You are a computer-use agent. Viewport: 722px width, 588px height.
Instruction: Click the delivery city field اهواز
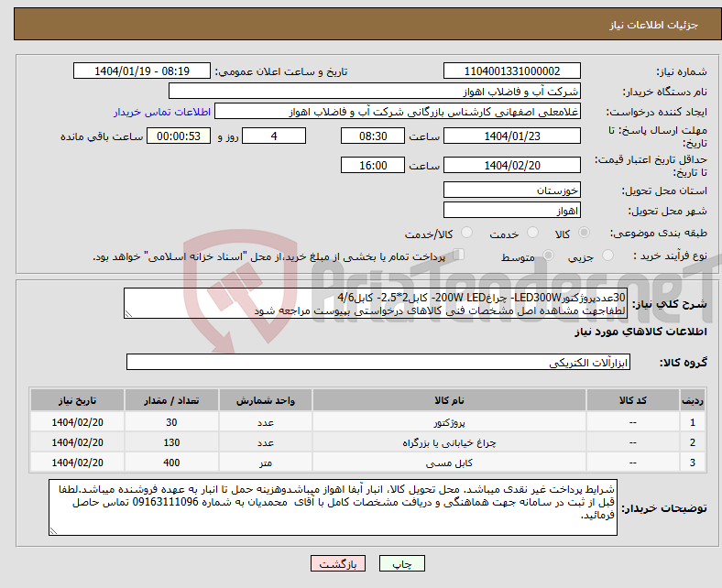(511, 211)
